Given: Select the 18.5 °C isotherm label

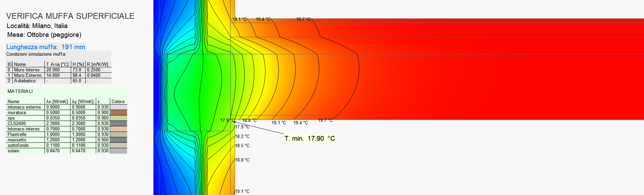Looking at the screenshot, I should 242,145.
